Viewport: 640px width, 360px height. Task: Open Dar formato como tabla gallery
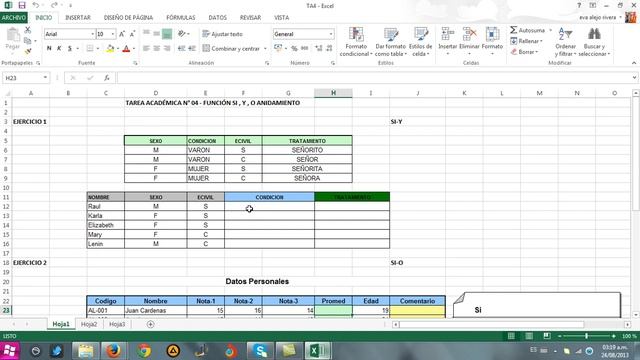[390, 42]
